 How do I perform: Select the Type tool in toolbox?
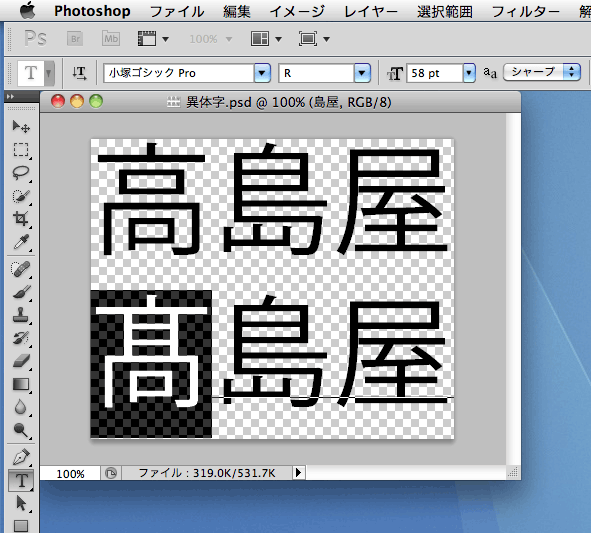[x=21, y=481]
